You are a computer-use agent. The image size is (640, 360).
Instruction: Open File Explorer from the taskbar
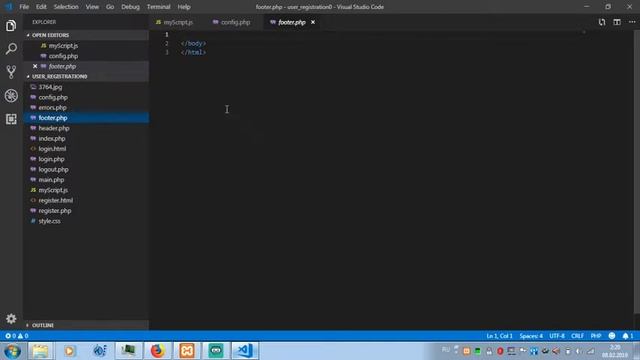click(40, 351)
